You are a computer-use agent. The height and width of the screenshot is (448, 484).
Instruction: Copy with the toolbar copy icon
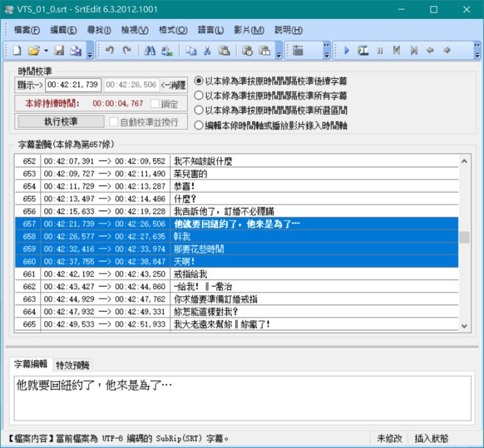tap(190, 50)
